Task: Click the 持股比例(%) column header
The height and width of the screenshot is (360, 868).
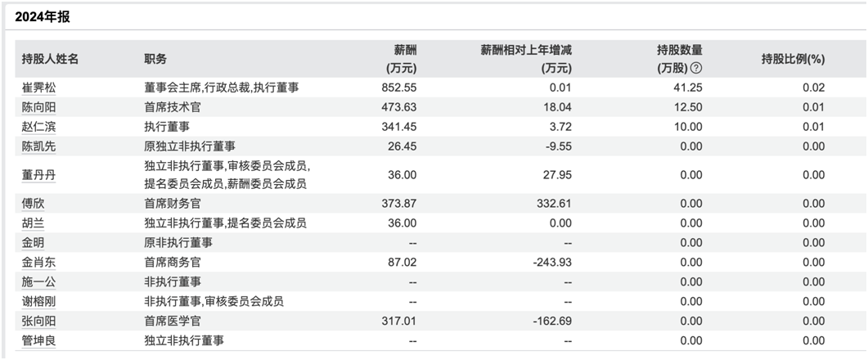Action: click(793, 59)
